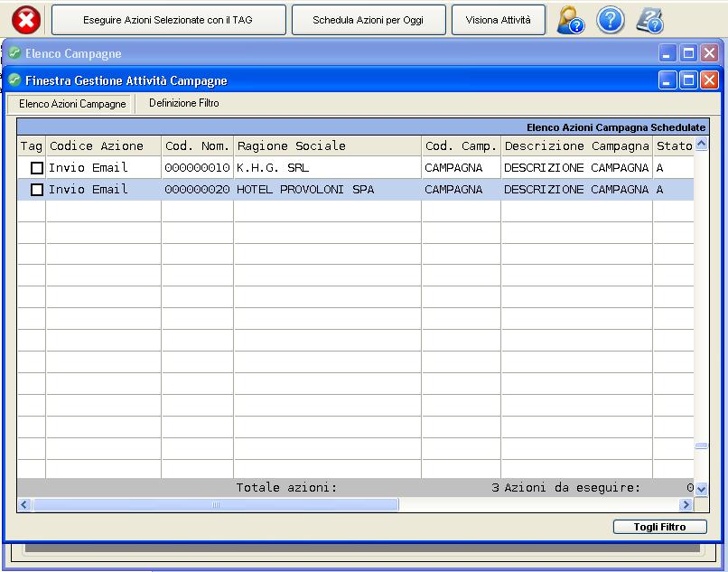Click the horizontal scrollbar thumb

pyautogui.click(x=216, y=504)
